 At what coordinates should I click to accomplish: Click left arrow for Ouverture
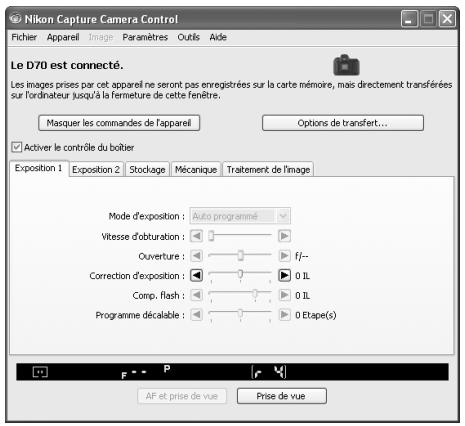(x=196, y=256)
